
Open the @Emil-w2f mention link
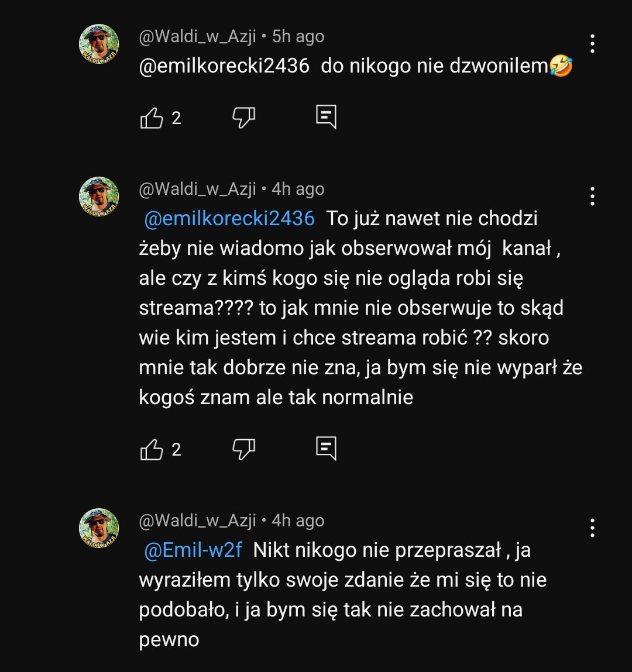(x=193, y=550)
